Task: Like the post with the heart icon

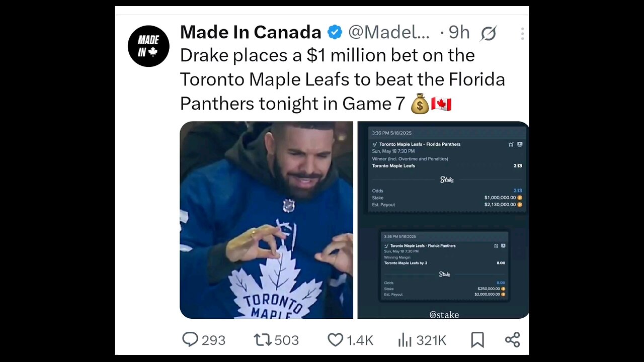Action: click(335, 340)
